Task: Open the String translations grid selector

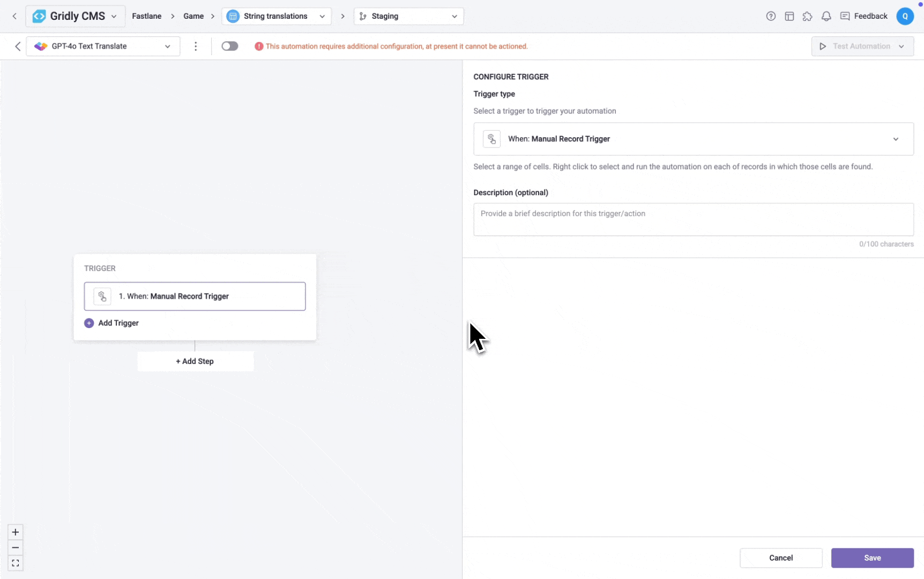Action: tap(276, 16)
